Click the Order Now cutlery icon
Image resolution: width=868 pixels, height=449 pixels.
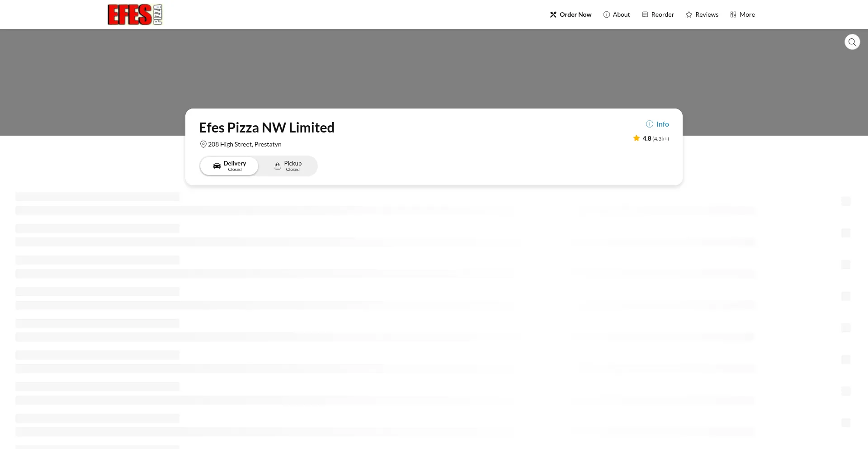point(553,14)
